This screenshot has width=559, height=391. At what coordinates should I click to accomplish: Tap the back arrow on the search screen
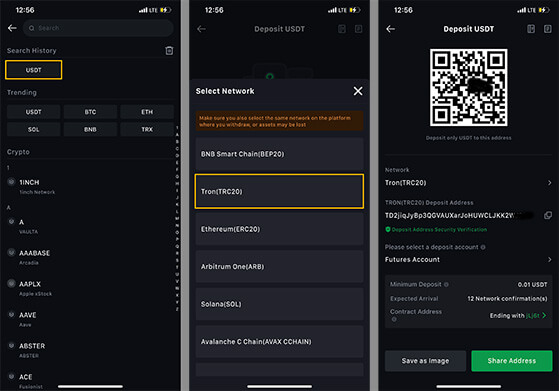(x=12, y=28)
